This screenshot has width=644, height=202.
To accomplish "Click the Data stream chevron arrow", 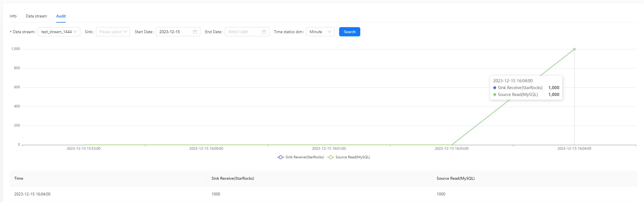I will click(75, 32).
